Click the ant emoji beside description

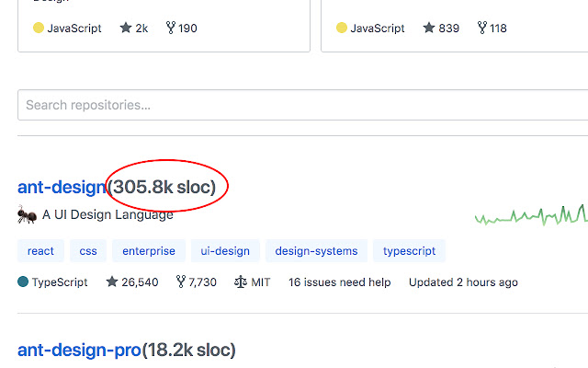click(x=27, y=214)
